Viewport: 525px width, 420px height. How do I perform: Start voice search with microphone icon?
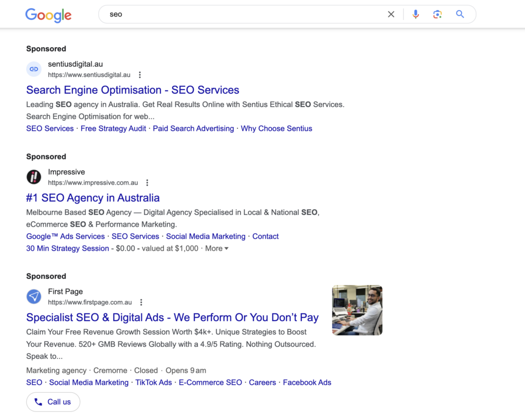coord(416,14)
